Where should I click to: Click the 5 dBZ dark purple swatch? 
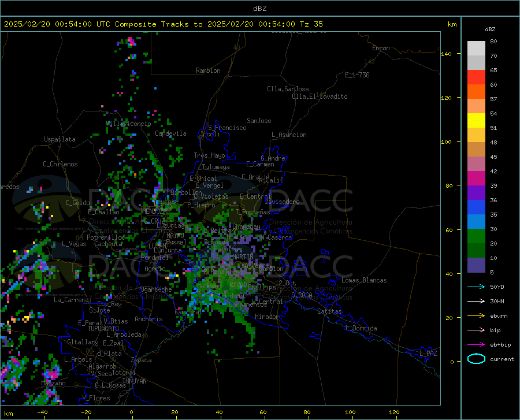[476, 265]
